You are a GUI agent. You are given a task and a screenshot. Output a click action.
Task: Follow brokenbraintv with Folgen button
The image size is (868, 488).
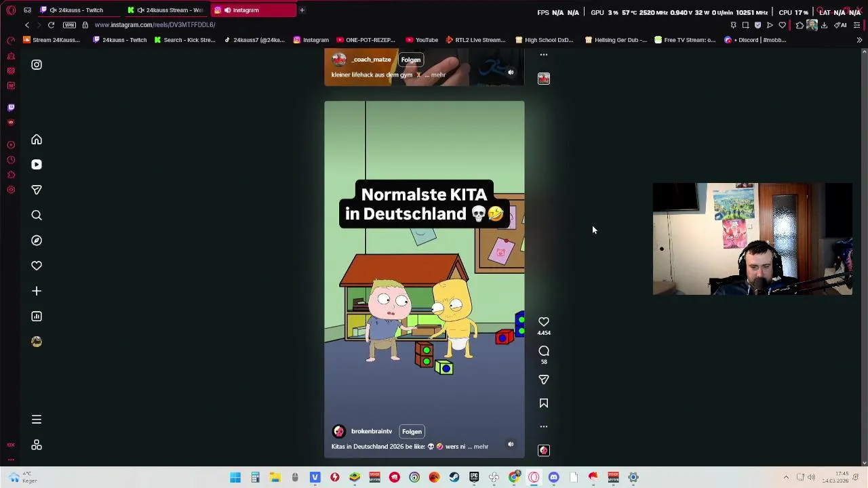tap(412, 432)
